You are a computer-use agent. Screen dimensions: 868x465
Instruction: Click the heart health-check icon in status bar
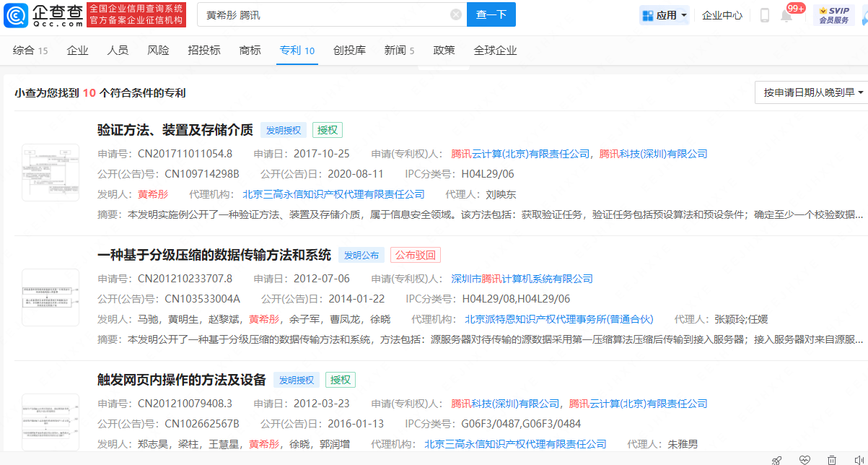click(805, 459)
